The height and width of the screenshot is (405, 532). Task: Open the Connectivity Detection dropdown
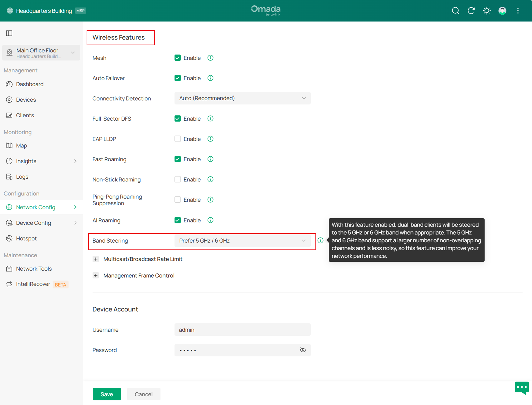(x=242, y=98)
